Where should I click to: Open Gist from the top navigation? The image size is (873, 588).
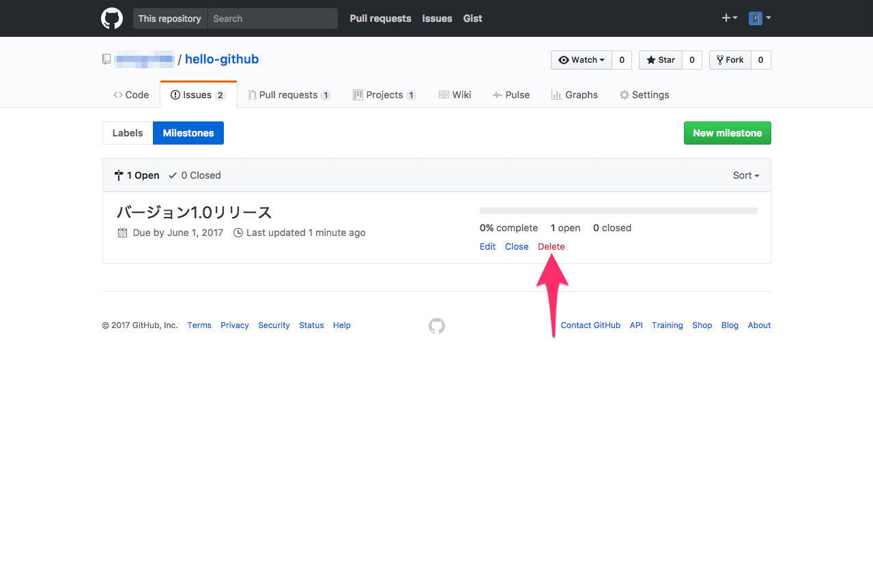click(472, 18)
